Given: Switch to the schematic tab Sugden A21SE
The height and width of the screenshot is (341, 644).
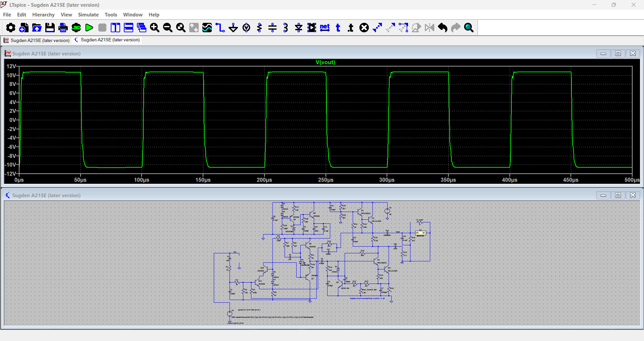Looking at the screenshot, I should pos(107,40).
